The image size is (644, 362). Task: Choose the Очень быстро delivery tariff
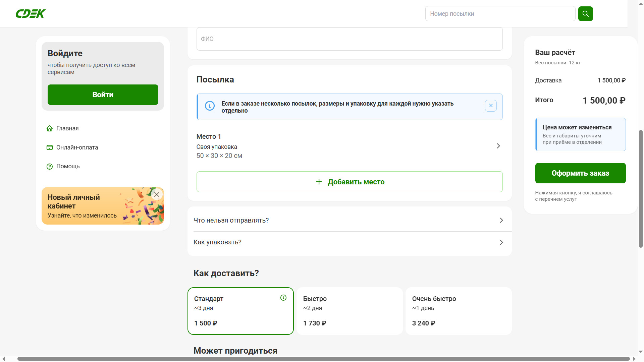458,311
